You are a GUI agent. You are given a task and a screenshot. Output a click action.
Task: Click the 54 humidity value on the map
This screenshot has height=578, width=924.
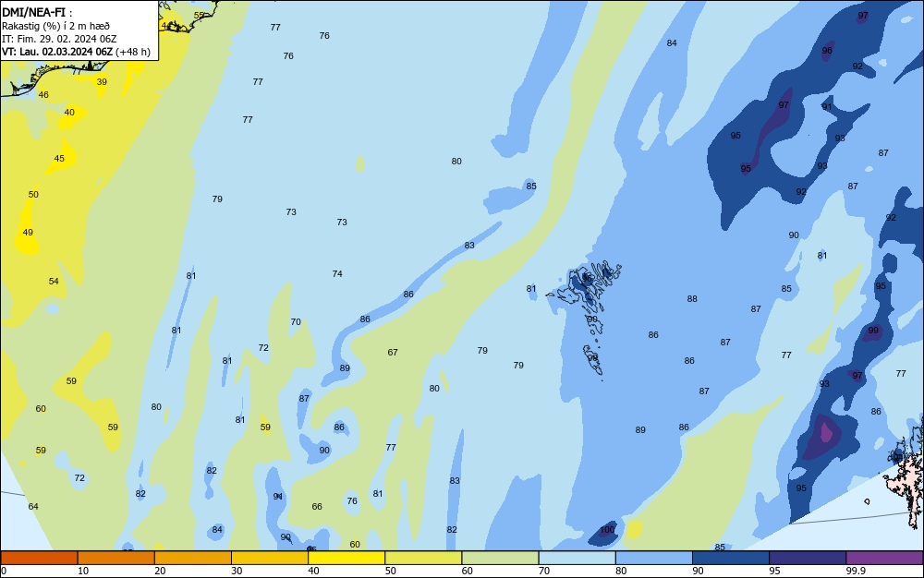[x=54, y=282]
